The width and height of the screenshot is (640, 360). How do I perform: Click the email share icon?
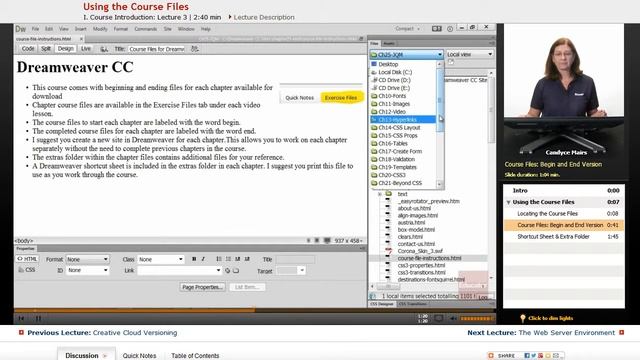pos(555,356)
